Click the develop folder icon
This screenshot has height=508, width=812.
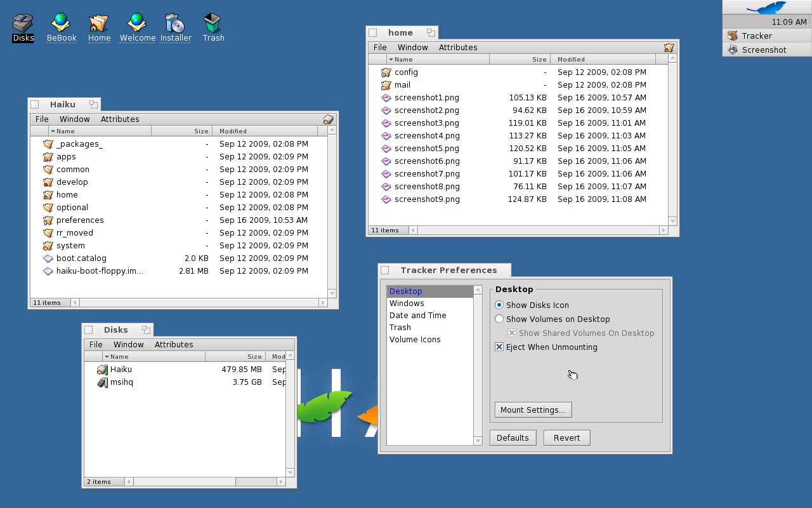click(48, 182)
